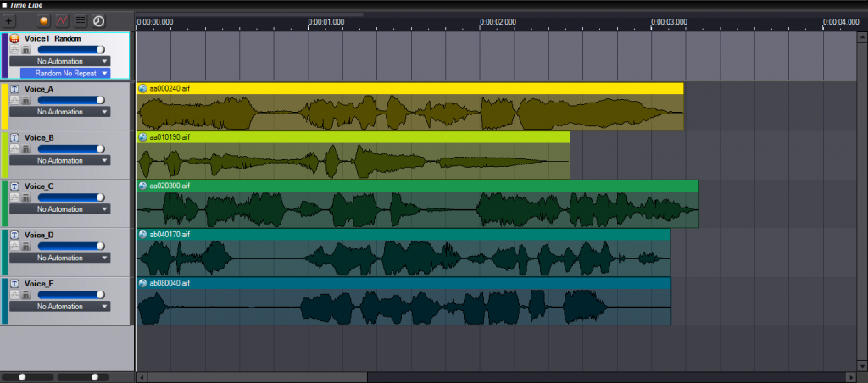The image size is (868, 383).
Task: Toggle the red automation curve toolbar icon
Action: pyautogui.click(x=62, y=21)
